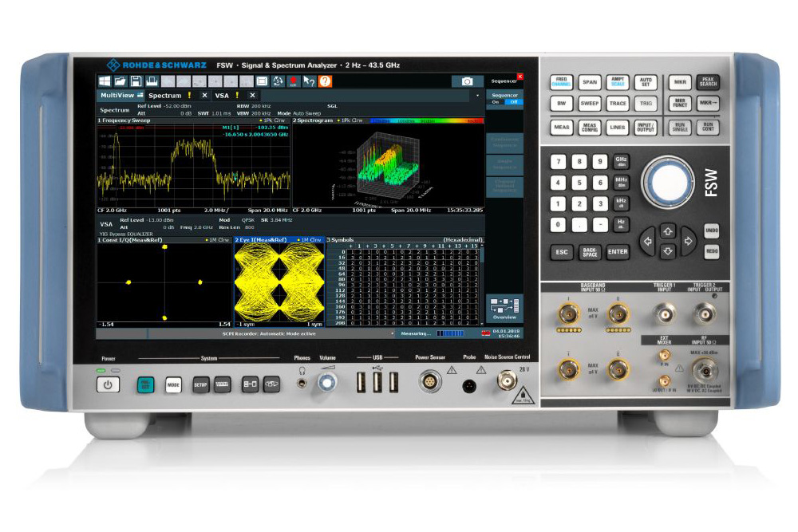Click the Windows start icon in toolbar
The width and height of the screenshot is (798, 532).
click(x=104, y=81)
